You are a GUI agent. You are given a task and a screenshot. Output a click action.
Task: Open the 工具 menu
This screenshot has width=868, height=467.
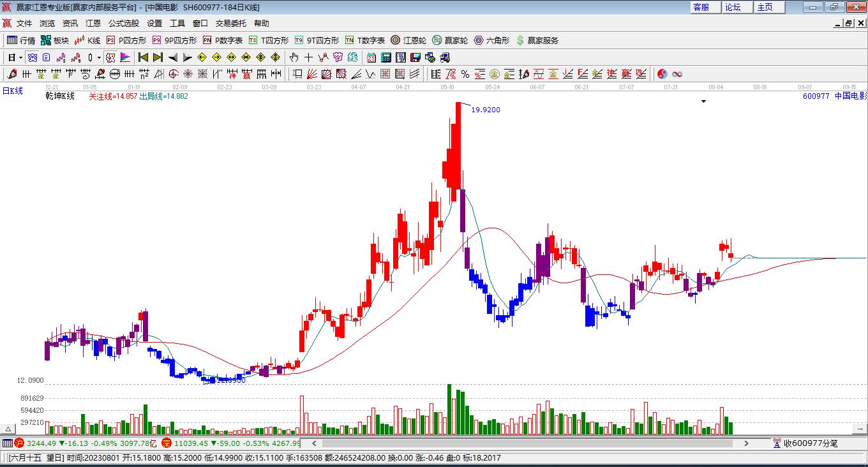pyautogui.click(x=177, y=23)
